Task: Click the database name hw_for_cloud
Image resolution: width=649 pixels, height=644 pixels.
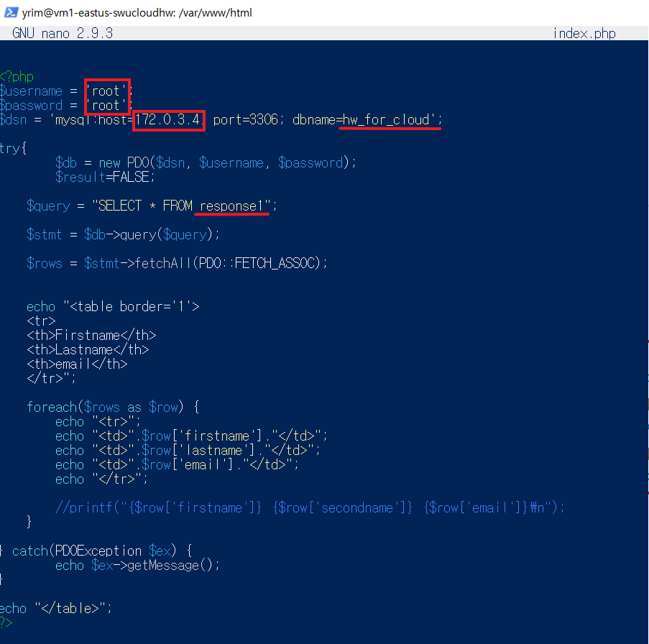Action: coord(386,119)
